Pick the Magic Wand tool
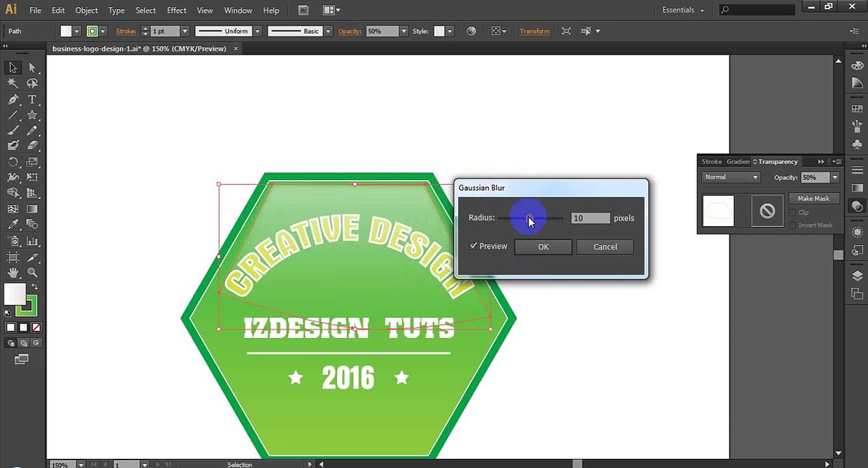 point(13,83)
